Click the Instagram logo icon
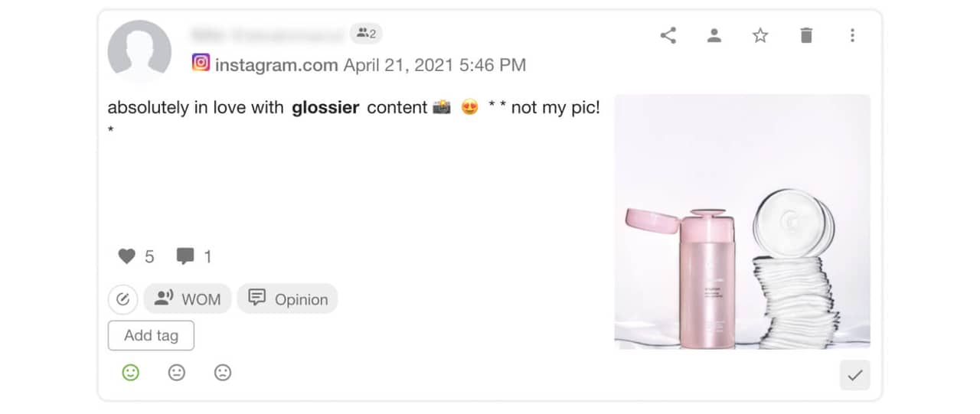980x414 pixels. click(x=201, y=63)
